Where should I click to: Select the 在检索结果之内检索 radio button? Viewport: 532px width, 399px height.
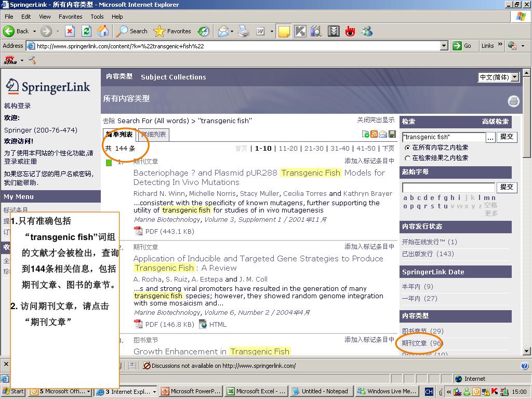pyautogui.click(x=407, y=158)
